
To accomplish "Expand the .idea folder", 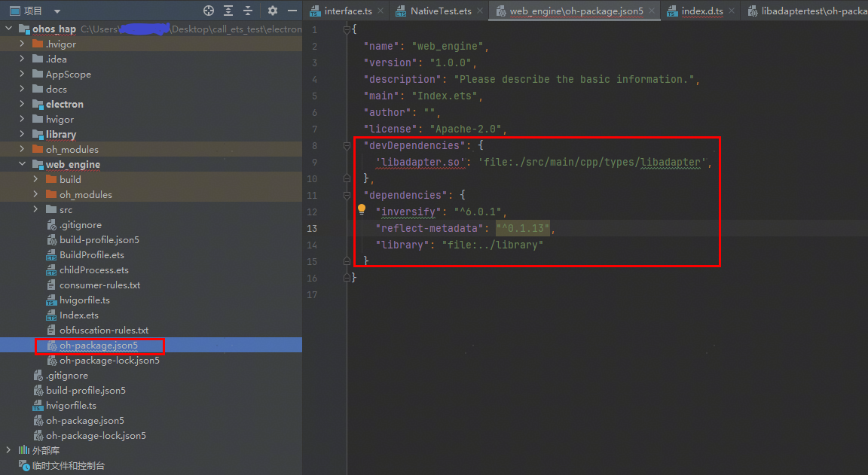I will tap(22, 59).
